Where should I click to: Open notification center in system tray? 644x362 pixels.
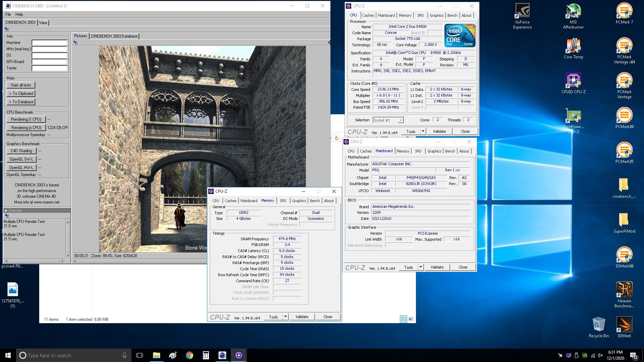(634, 355)
